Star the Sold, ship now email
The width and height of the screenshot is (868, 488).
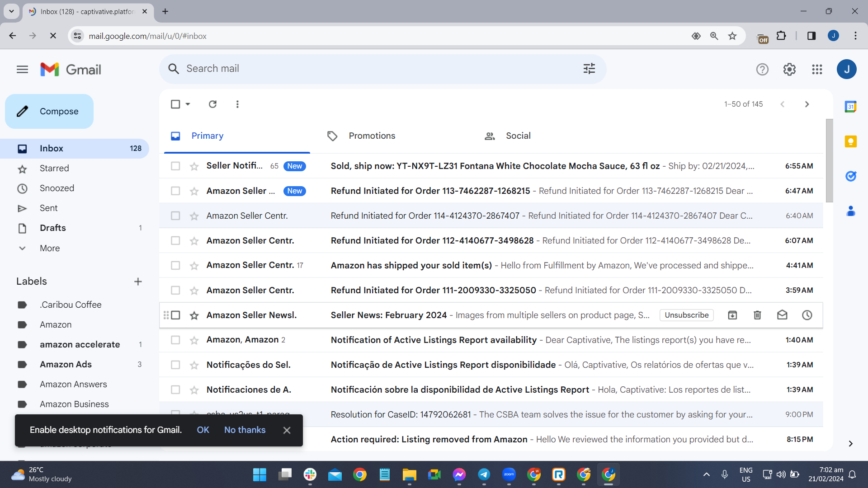pyautogui.click(x=194, y=166)
